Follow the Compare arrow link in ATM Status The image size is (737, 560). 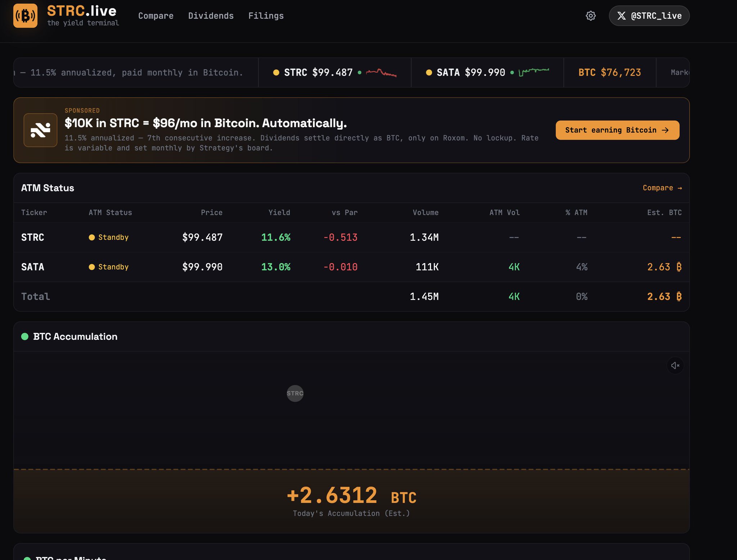tap(662, 188)
